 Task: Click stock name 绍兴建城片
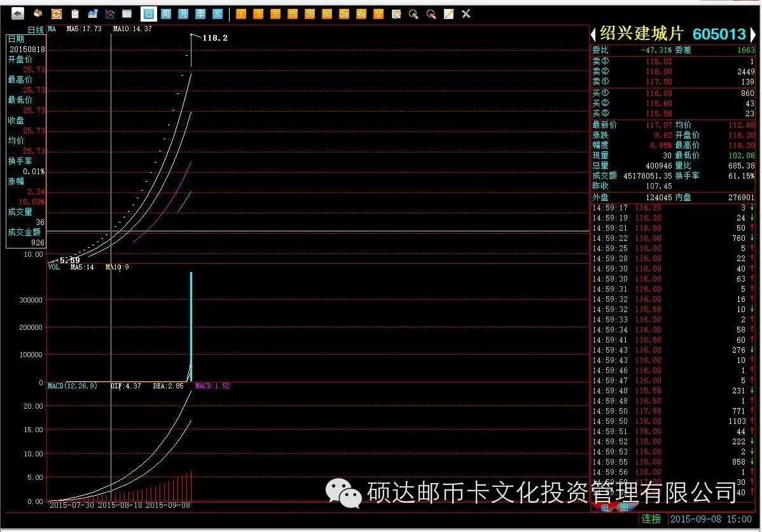(x=642, y=34)
